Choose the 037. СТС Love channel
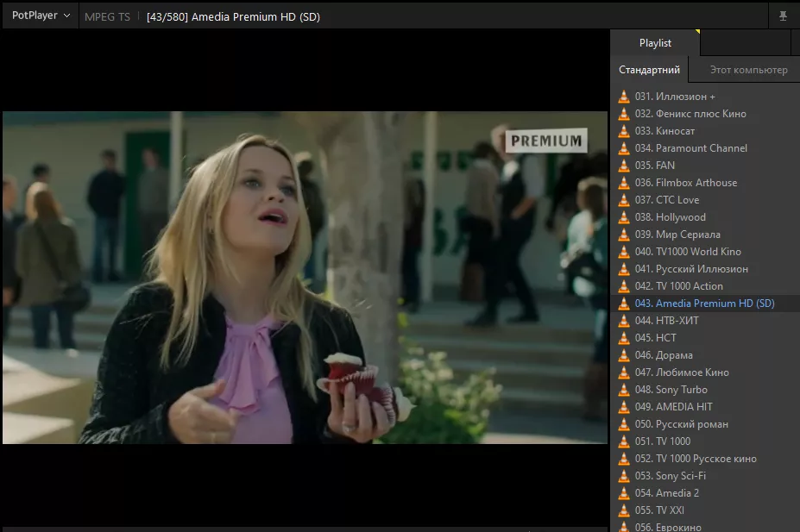 pyautogui.click(x=706, y=200)
